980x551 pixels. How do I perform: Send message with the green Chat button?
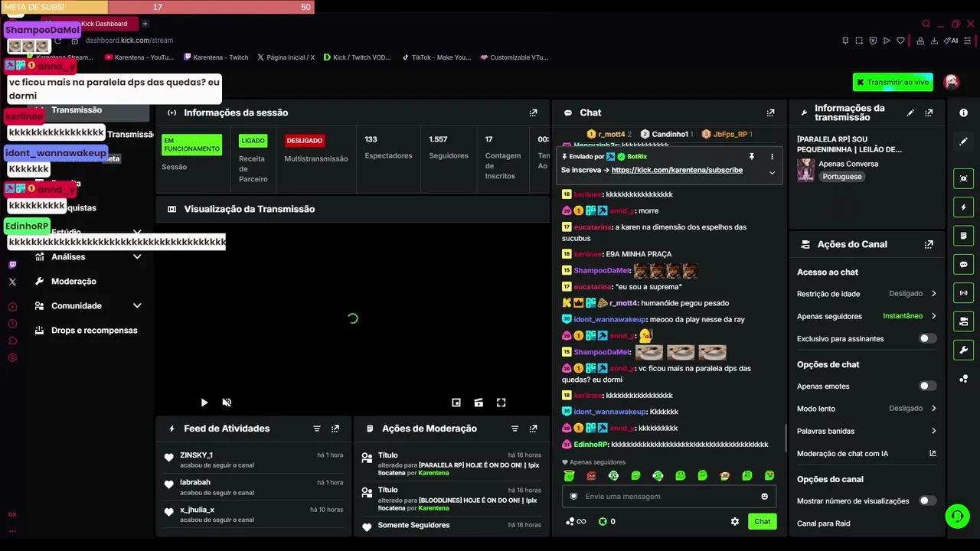[x=762, y=521]
